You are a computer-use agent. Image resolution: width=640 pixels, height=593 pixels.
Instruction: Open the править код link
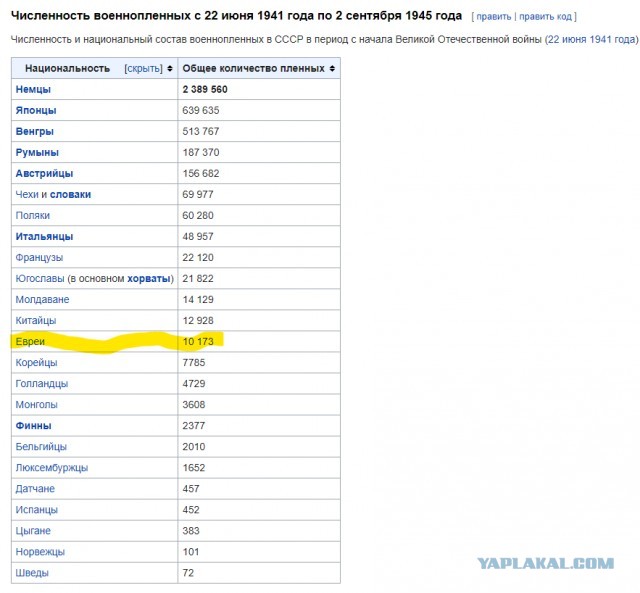(545, 17)
